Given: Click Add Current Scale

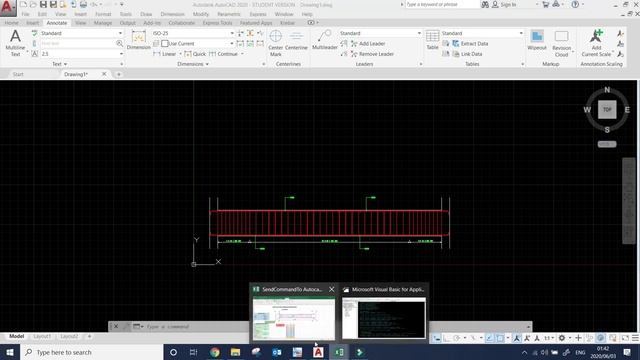Looking at the screenshot, I should 596,43.
